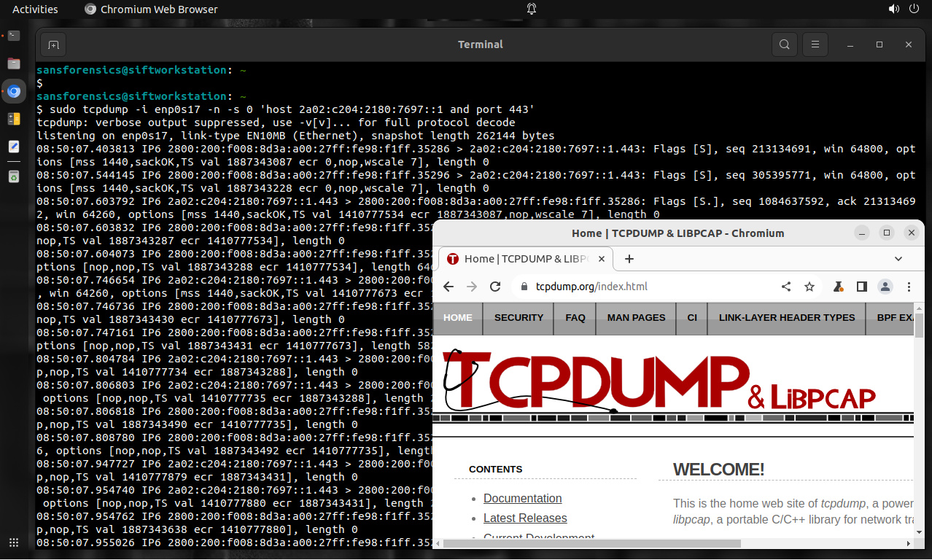Click the site security lock icon
932x560 pixels.
[x=524, y=287]
